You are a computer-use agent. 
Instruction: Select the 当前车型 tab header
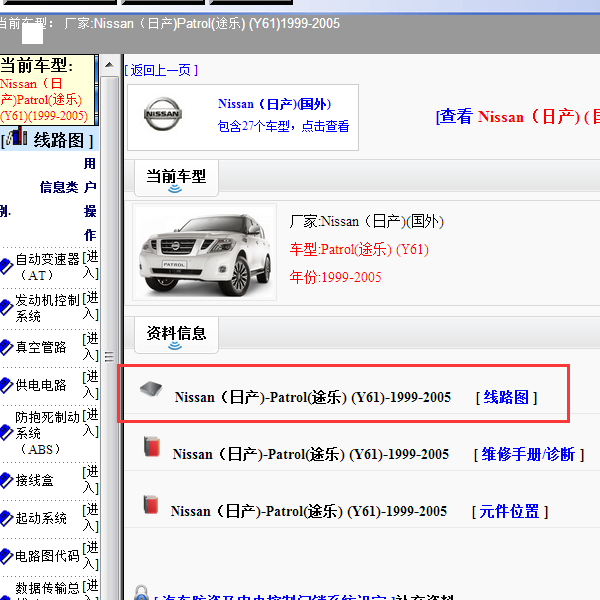(x=176, y=178)
